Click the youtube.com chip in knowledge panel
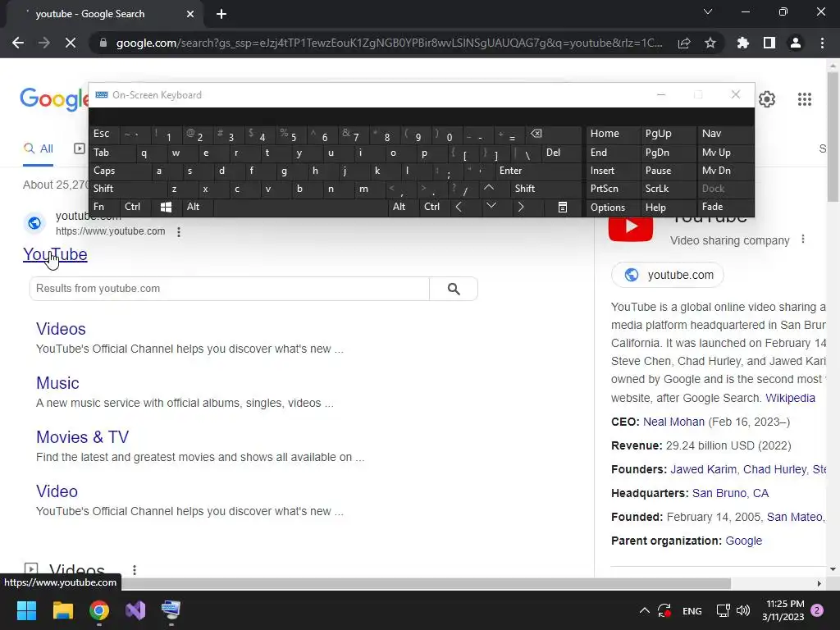The width and height of the screenshot is (840, 630). (668, 275)
